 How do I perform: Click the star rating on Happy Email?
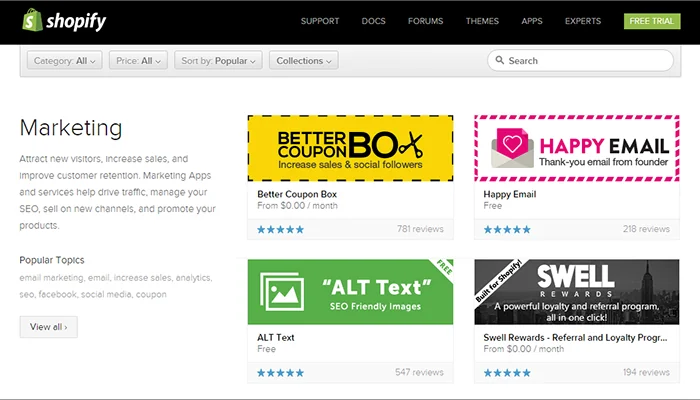[507, 229]
